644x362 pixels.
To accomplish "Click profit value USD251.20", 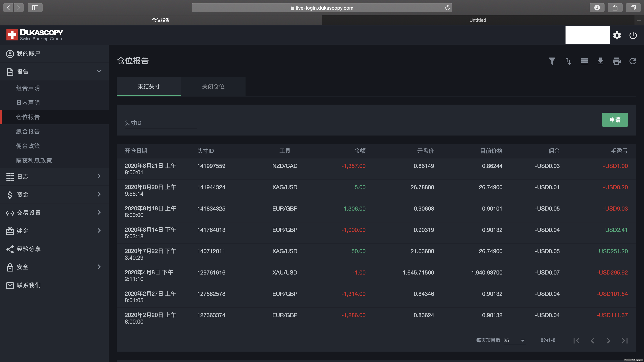I will [x=613, y=251].
